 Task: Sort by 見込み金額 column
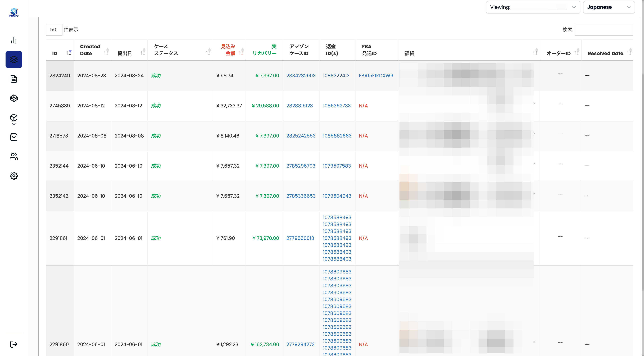[x=229, y=50]
